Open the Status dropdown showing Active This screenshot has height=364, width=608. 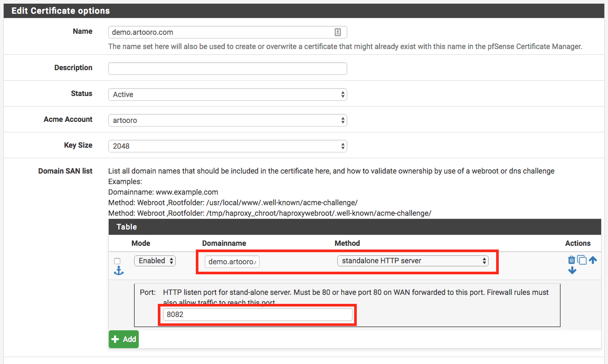tap(227, 94)
